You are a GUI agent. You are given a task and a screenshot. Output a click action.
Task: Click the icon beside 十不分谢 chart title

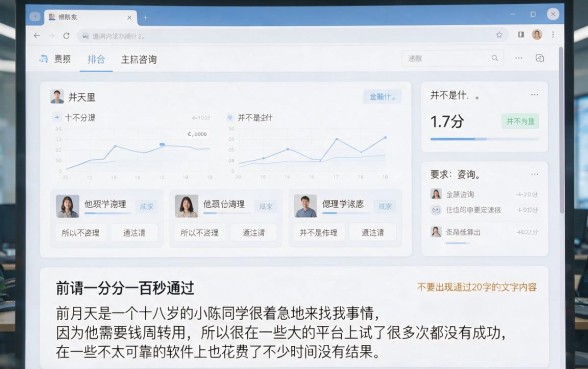coord(57,117)
